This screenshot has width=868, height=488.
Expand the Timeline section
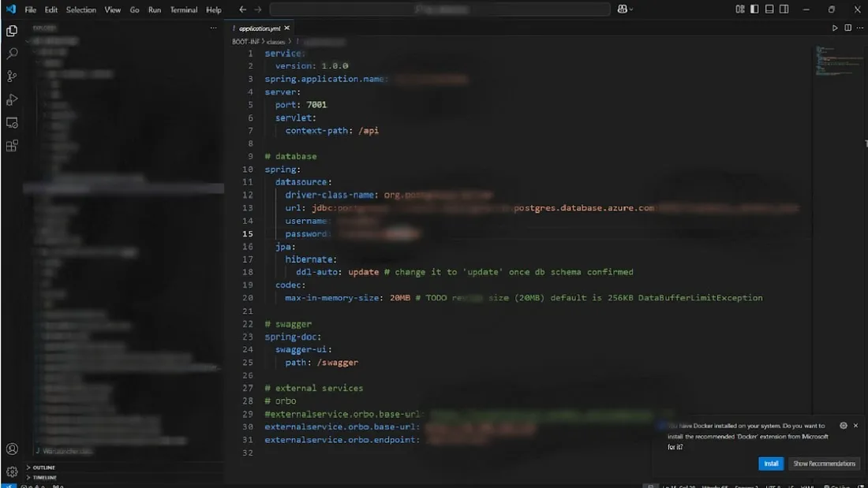pyautogui.click(x=44, y=477)
